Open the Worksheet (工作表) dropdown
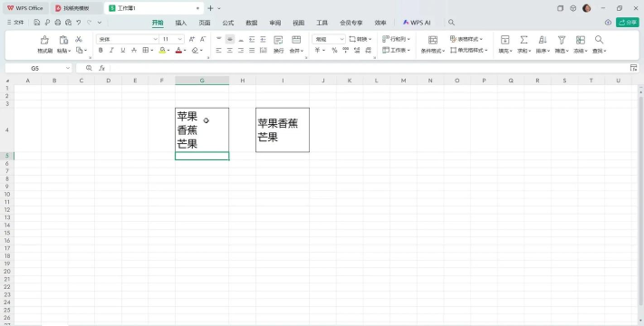This screenshot has width=644, height=326. click(397, 50)
